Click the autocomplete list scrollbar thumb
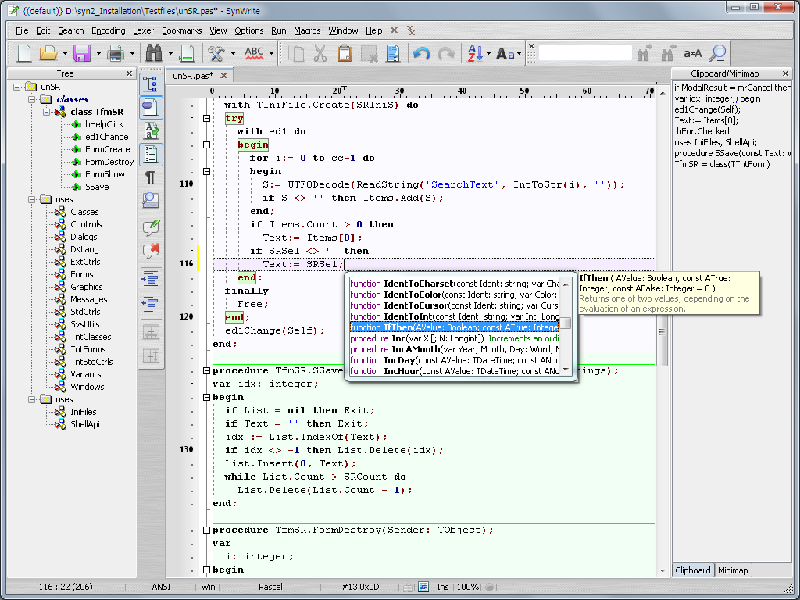800x600 pixels. (566, 322)
